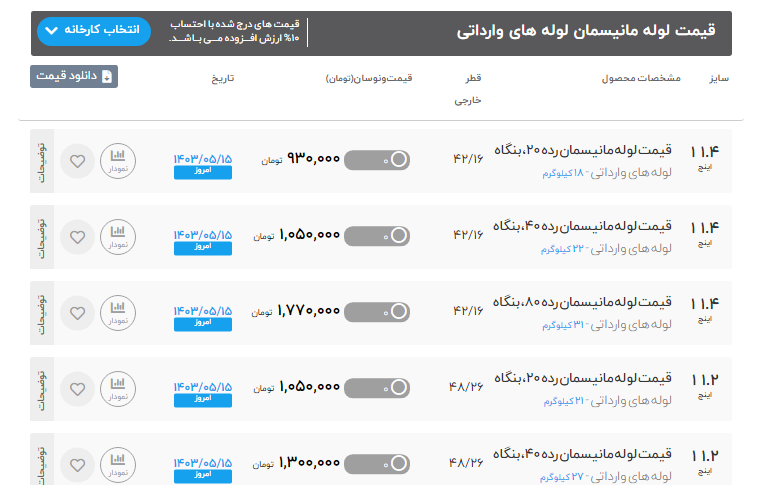Open chart for 930,000 toman pipe row

point(118,160)
